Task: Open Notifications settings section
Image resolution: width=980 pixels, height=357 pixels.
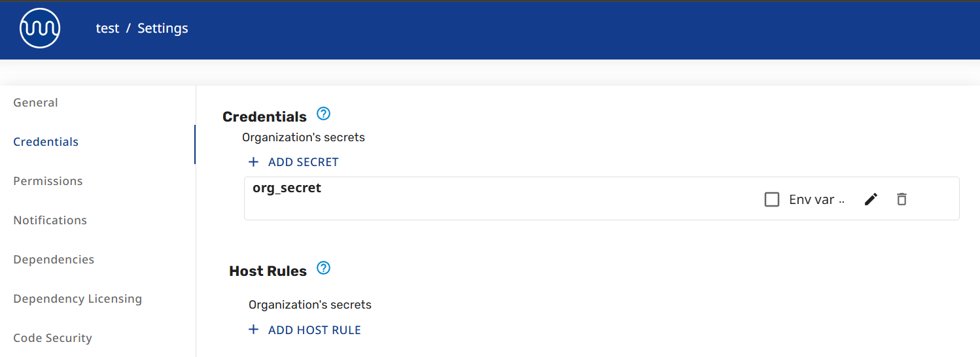Action: click(x=50, y=220)
